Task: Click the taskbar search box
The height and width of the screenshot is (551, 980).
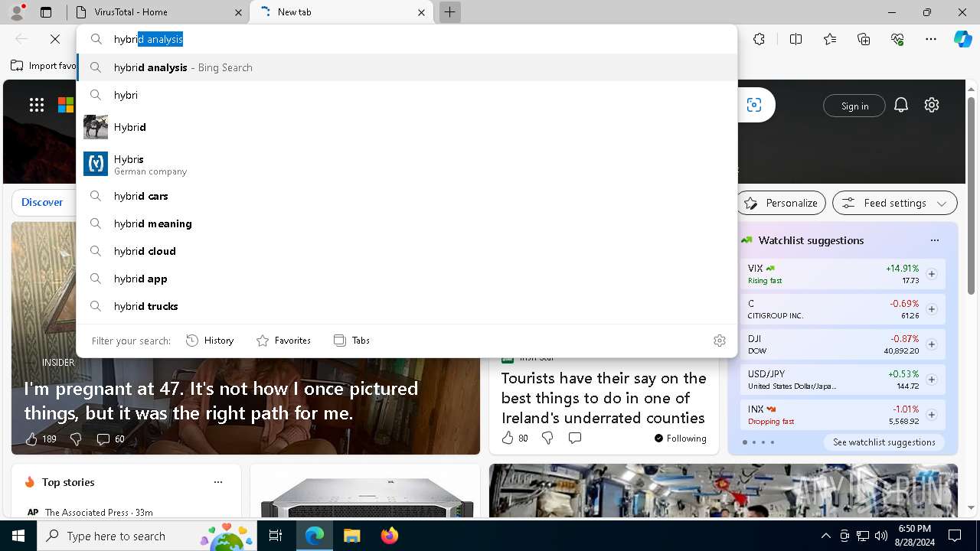Action: [x=149, y=536]
